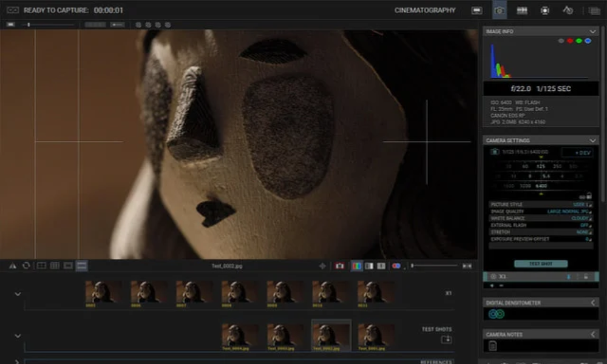Click the import test shot icon
This screenshot has height=364, width=607.
pos(446,340)
